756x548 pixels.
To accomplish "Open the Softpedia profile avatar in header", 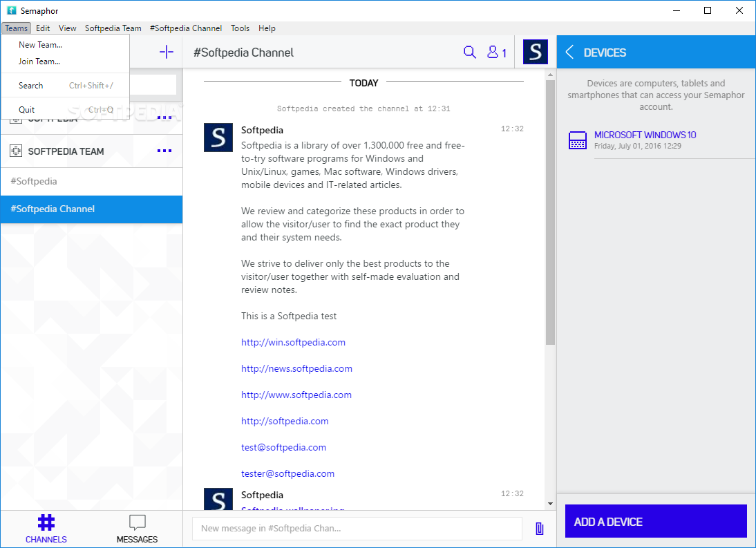I will click(535, 52).
